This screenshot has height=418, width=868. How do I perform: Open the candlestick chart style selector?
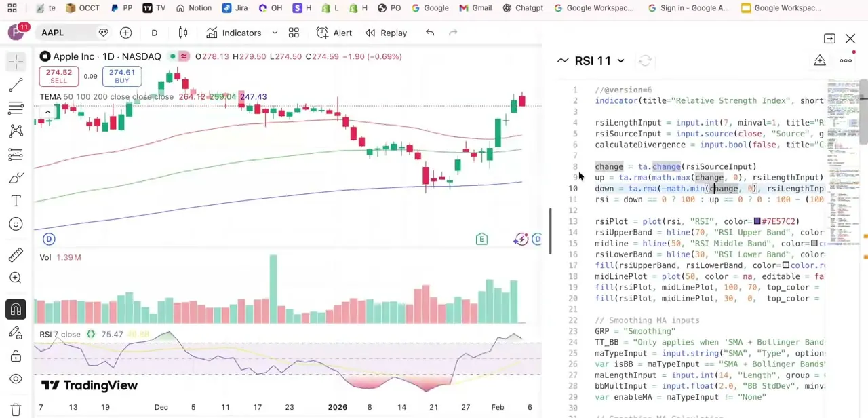pos(183,33)
